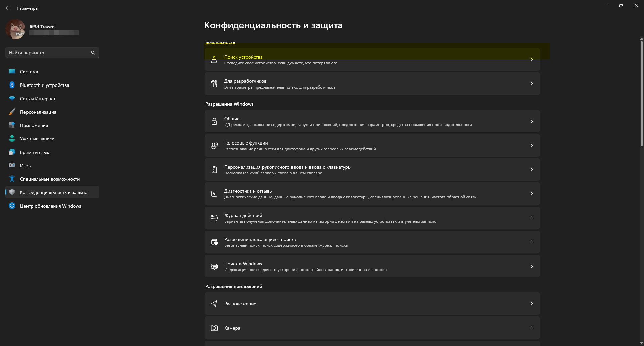
Task: Click the Специальные возможности accessibility icon
Action: tap(12, 179)
